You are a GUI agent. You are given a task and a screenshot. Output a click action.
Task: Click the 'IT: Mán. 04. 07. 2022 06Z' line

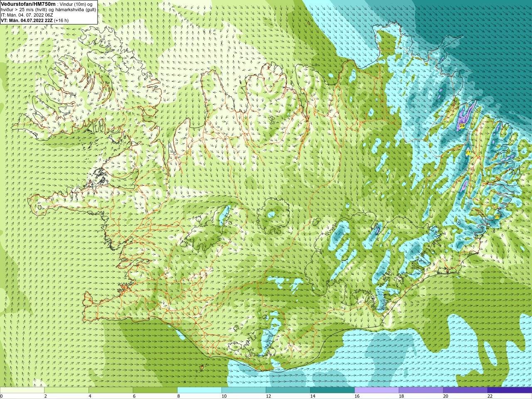click(x=27, y=15)
